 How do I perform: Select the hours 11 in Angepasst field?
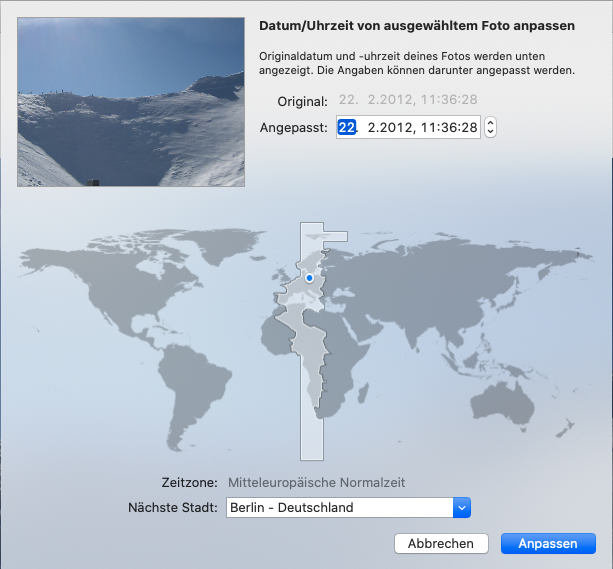(x=428, y=127)
